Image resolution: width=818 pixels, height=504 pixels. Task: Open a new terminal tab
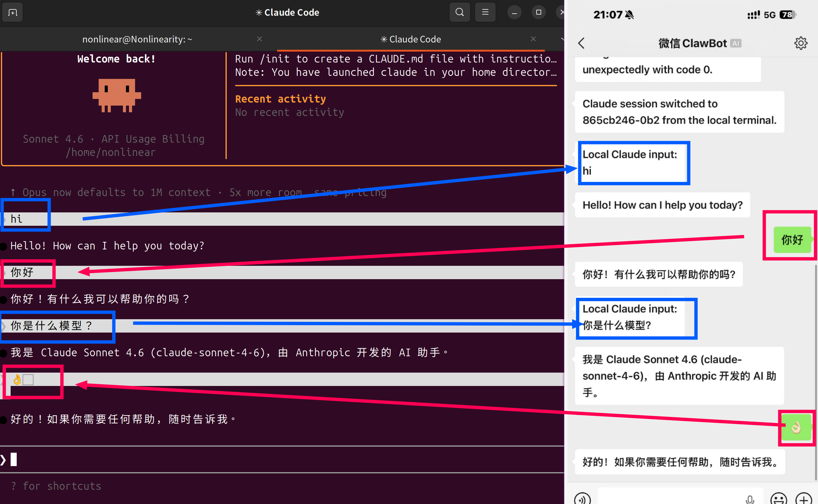tap(12, 12)
